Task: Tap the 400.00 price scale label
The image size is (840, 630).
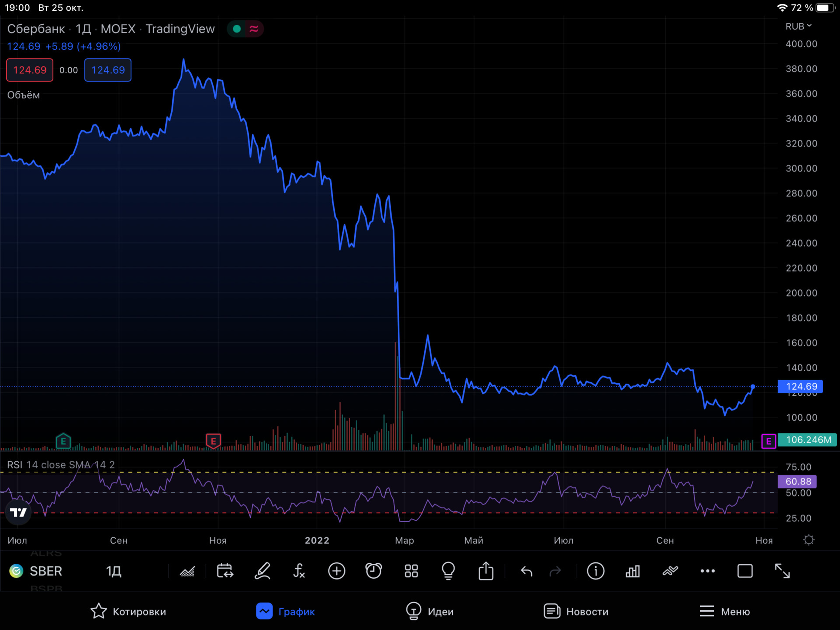Action: tap(801, 44)
